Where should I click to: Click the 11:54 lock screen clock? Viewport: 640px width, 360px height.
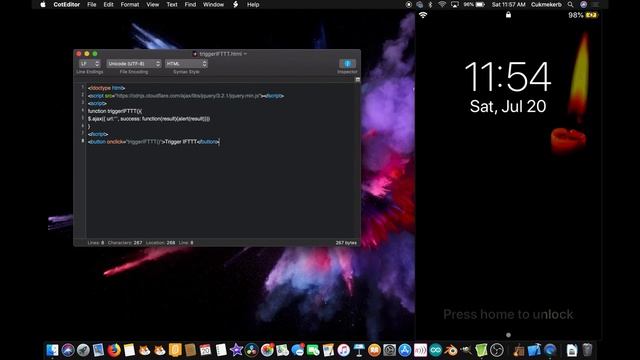pos(508,77)
